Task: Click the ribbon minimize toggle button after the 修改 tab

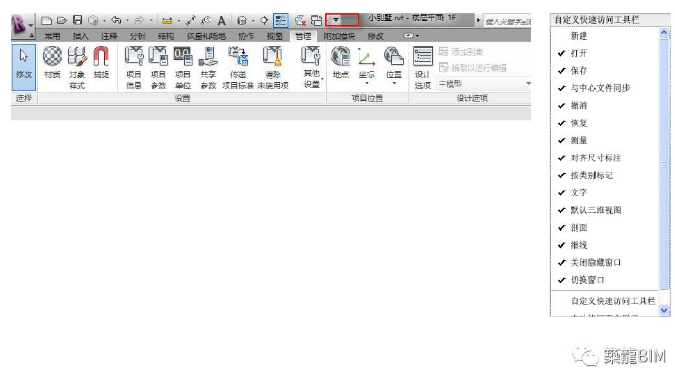Action: point(409,36)
